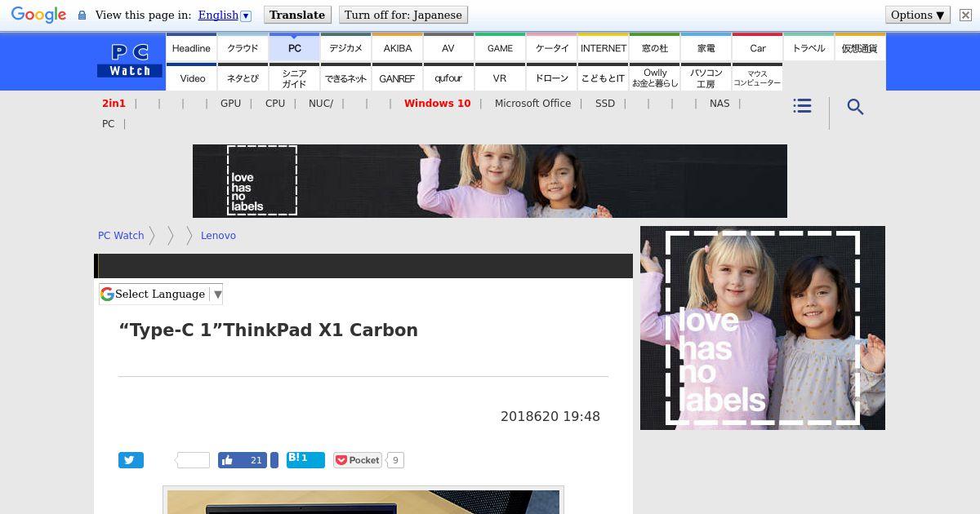Viewport: 980px width, 514px height.
Task: Open the GAME tab
Action: click(500, 47)
